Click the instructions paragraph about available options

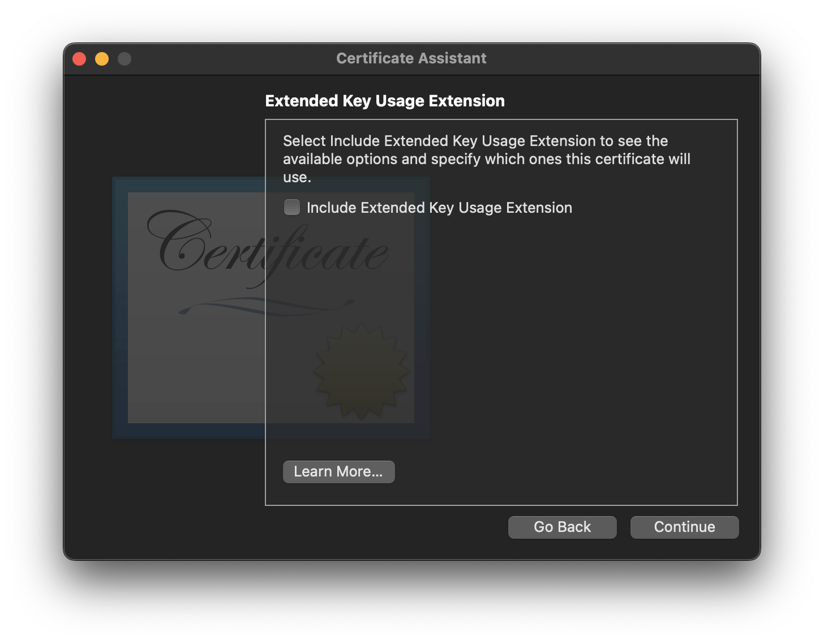(487, 159)
